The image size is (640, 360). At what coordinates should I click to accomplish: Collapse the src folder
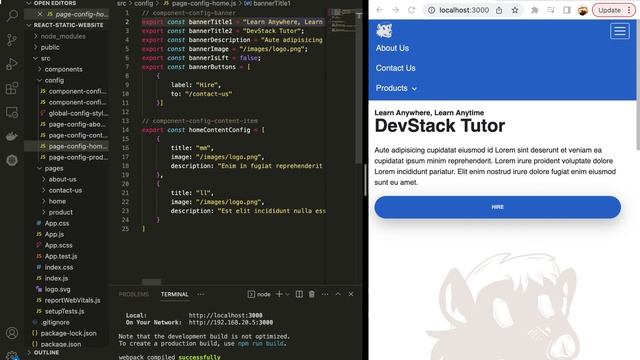[45, 58]
